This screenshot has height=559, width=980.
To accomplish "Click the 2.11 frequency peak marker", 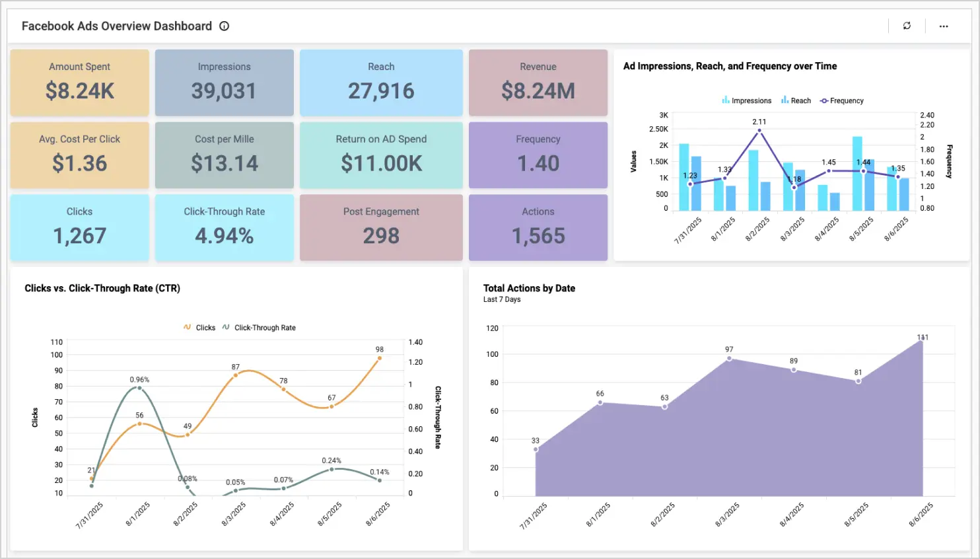I will 761,130.
